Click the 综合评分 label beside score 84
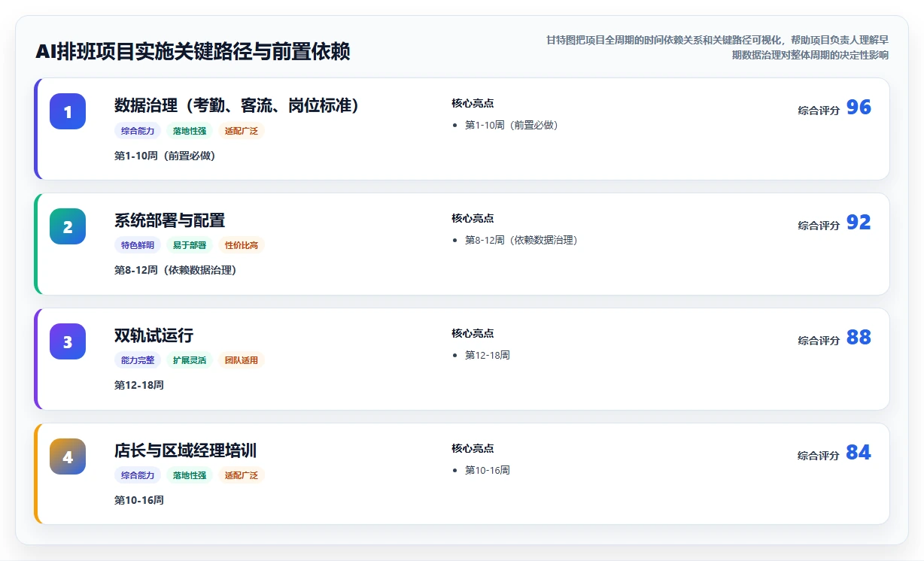924x561 pixels. [x=819, y=456]
